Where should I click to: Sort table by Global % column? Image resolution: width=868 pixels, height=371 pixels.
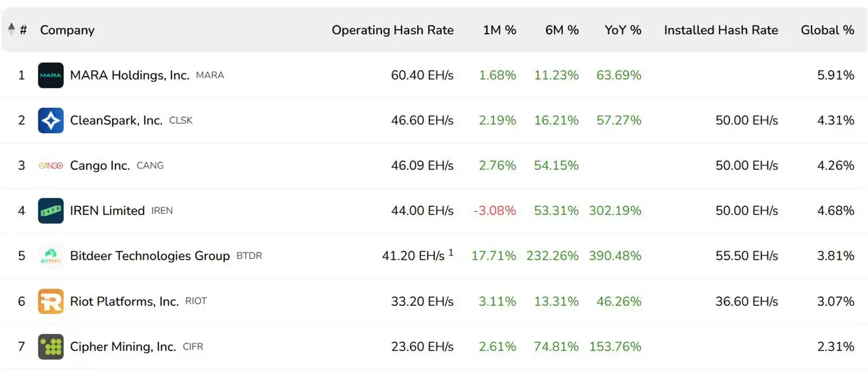827,30
